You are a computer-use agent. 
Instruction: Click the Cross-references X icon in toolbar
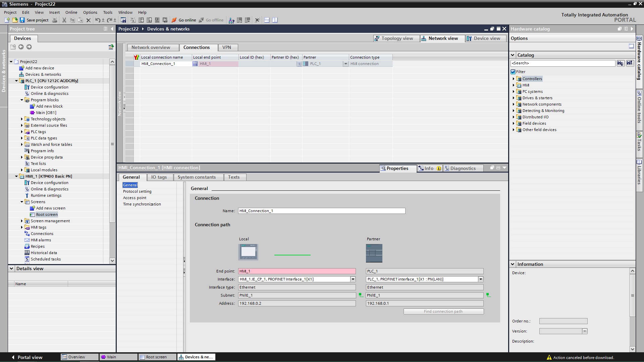click(x=257, y=20)
